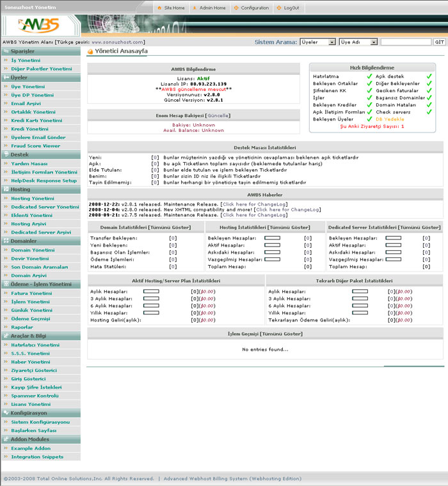Click ChangeLog link for v2.7.5 release
The image size is (448, 486).
[255, 215]
